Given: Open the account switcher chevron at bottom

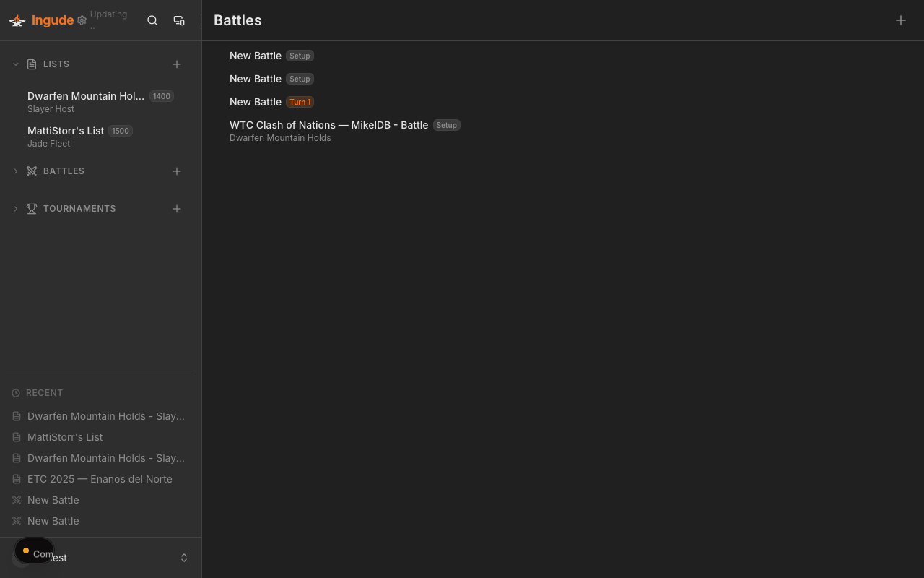Looking at the screenshot, I should (184, 557).
